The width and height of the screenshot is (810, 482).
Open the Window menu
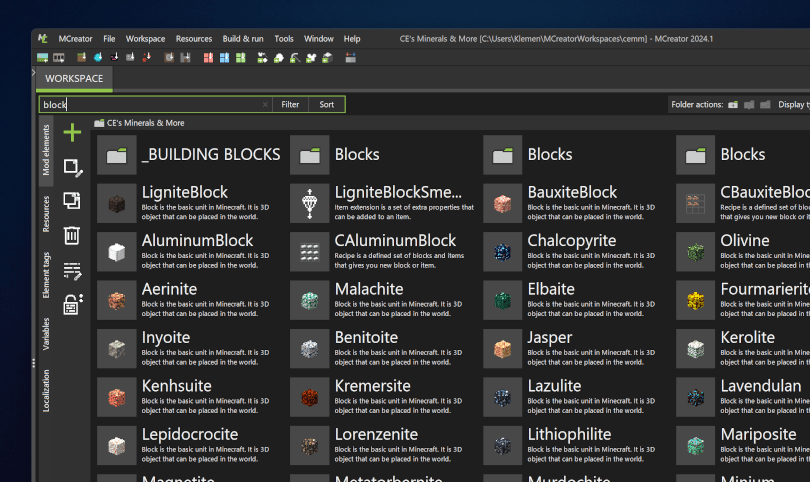tap(319, 39)
